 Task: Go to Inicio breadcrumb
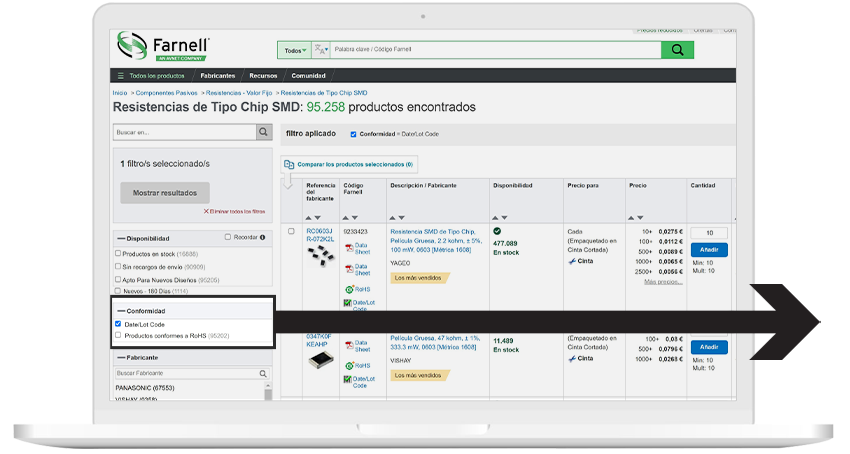click(120, 93)
